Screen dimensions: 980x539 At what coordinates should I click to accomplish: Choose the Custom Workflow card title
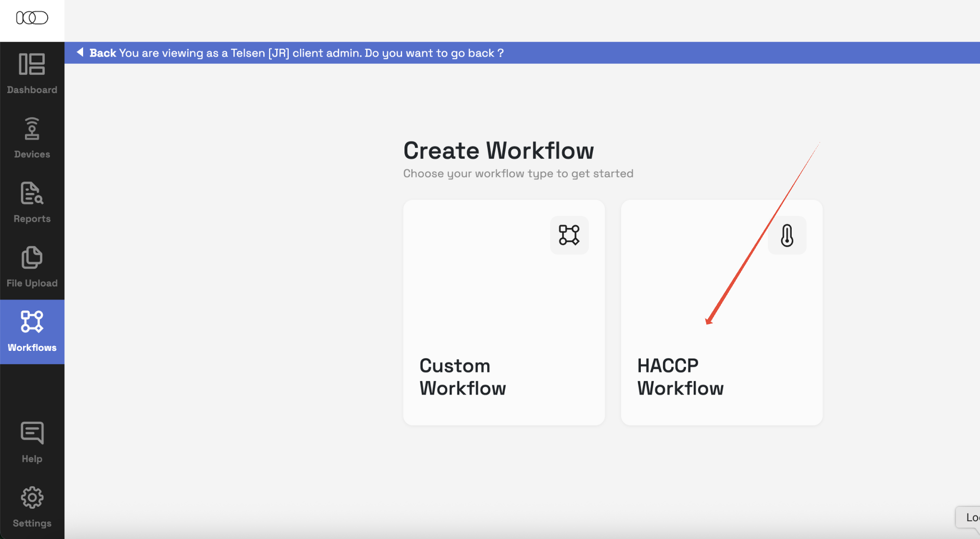pyautogui.click(x=462, y=377)
